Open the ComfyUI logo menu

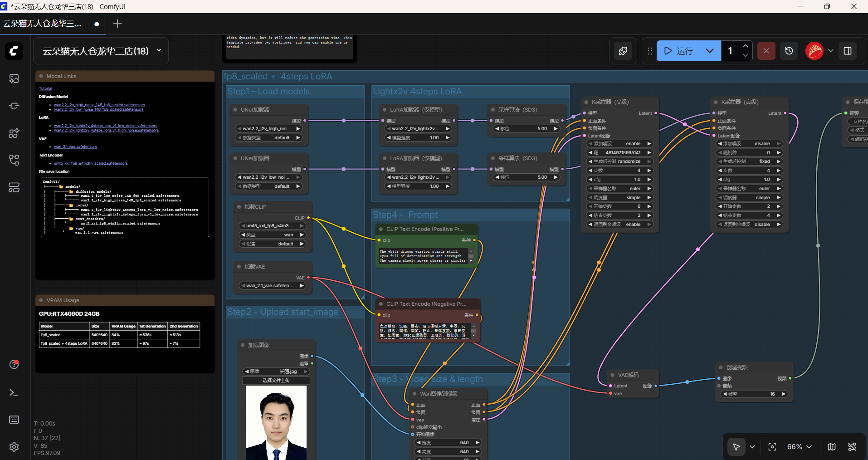point(14,51)
